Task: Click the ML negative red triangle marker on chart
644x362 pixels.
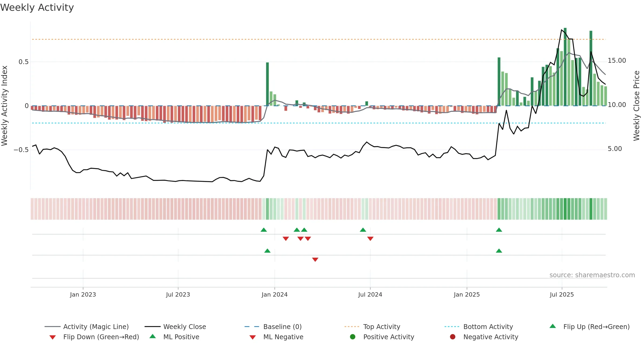Action: pos(315,260)
